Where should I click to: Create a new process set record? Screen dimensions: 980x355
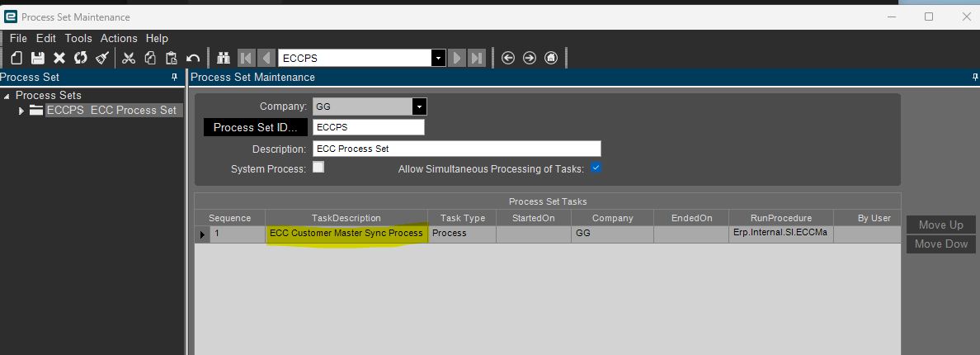16,58
